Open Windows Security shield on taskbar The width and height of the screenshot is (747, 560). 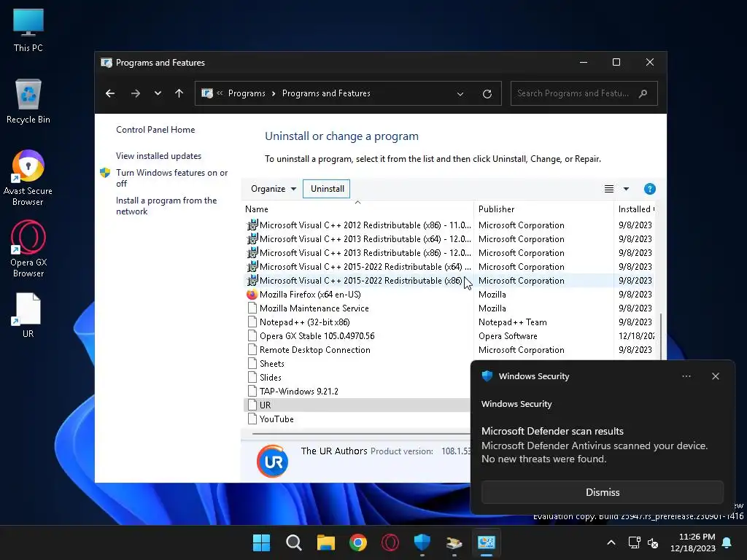coord(422,542)
